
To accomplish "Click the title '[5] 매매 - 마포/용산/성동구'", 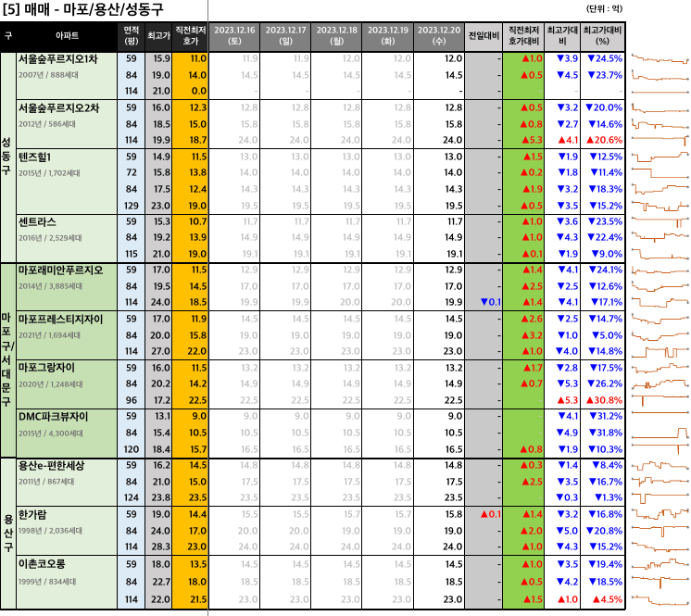I will (x=83, y=9).
